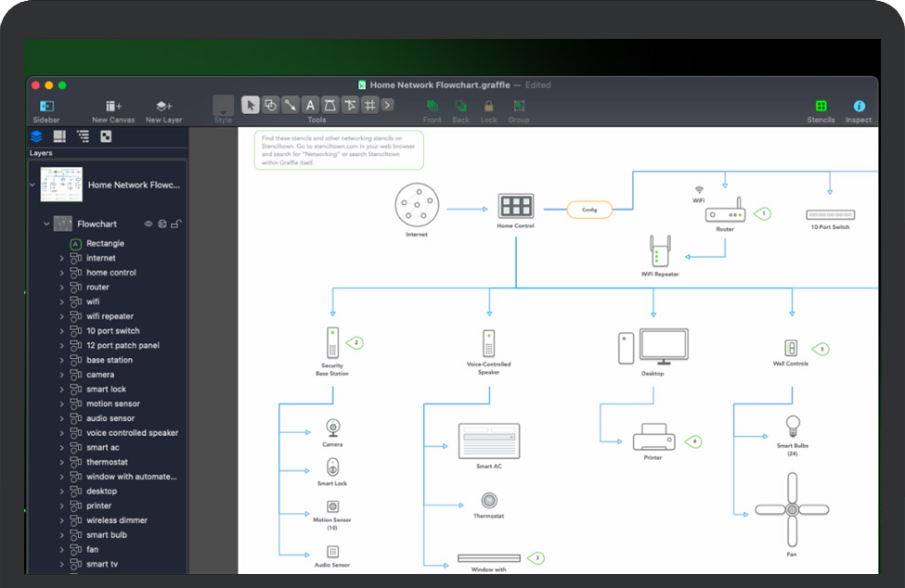Viewport: 905px width, 588px height.
Task: Activate the Text tool
Action: point(311,105)
